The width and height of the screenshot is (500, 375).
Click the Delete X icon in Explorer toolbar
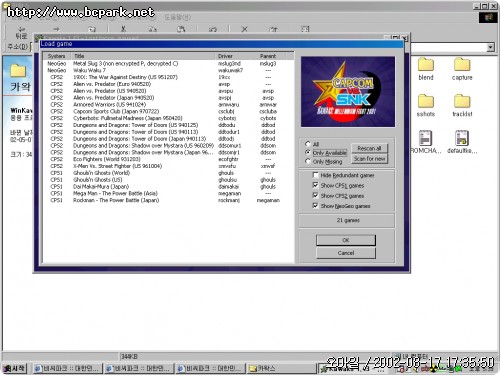[x=244, y=29]
